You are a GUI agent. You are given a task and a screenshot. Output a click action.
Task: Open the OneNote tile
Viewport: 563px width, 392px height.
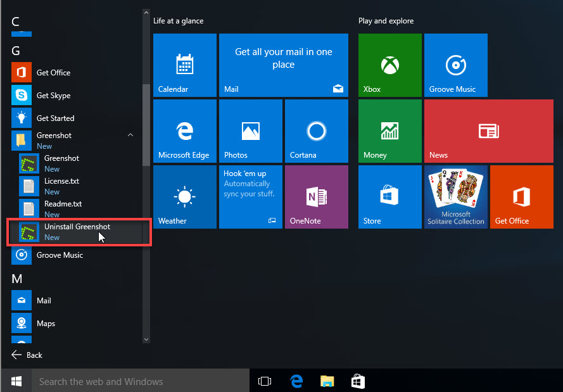pos(316,197)
